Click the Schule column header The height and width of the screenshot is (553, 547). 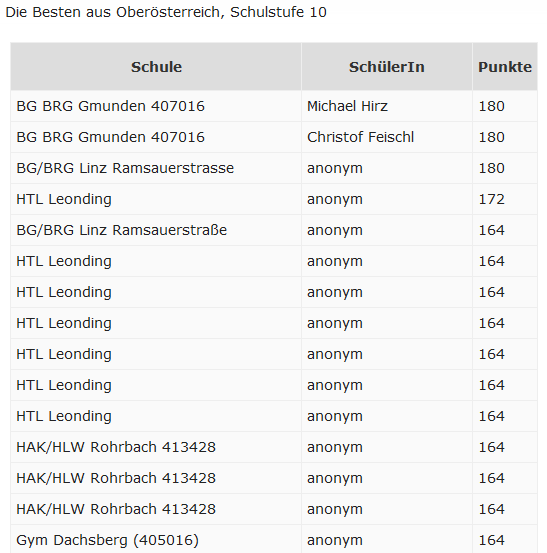pyautogui.click(x=156, y=67)
